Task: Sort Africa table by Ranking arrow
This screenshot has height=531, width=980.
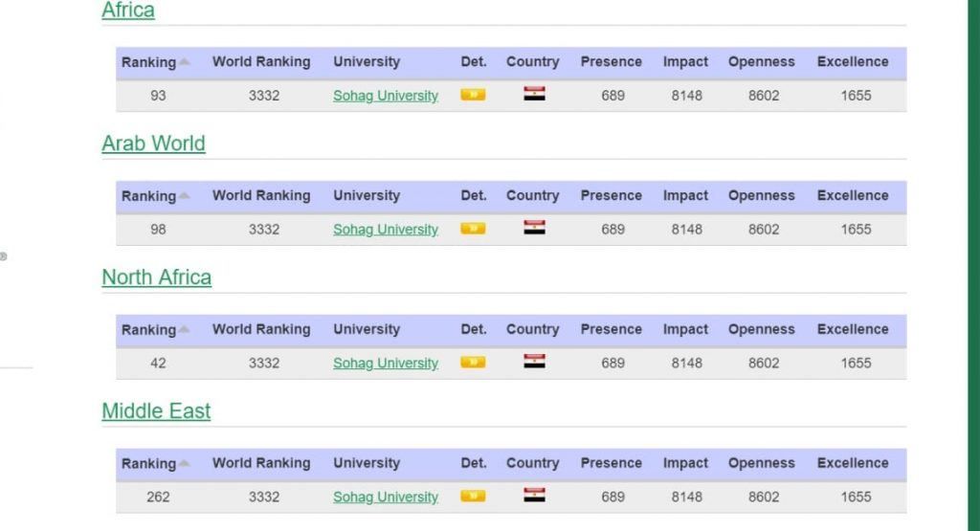Action: click(x=185, y=62)
